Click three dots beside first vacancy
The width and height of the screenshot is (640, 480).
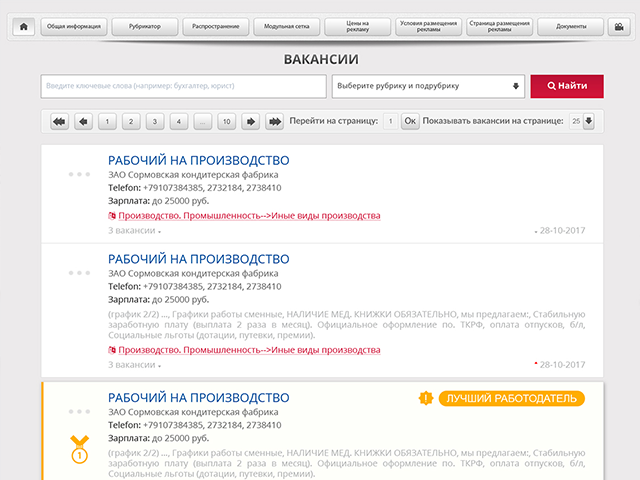click(79, 174)
